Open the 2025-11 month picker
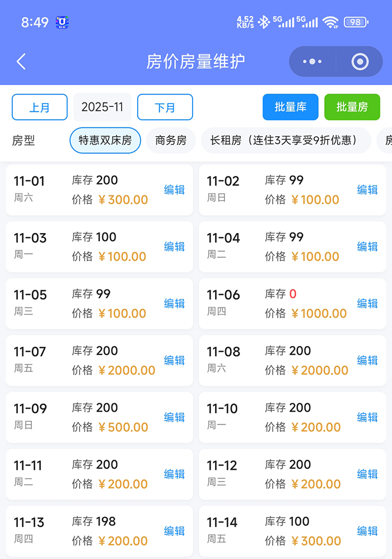The height and width of the screenshot is (559, 392). tap(102, 107)
